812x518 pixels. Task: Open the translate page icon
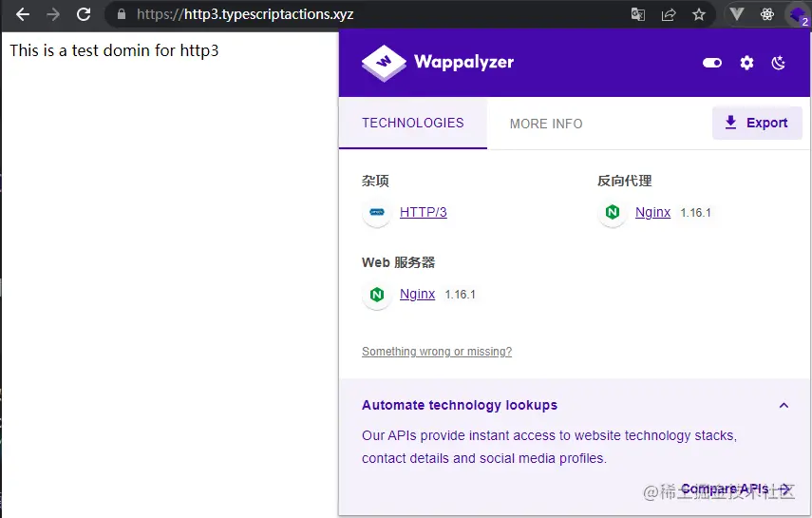tap(638, 14)
